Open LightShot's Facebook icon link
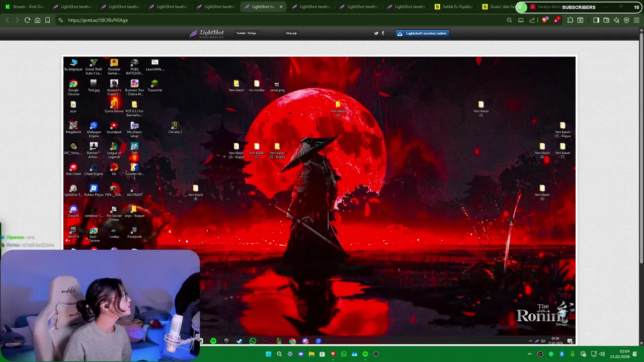Image resolution: width=644 pixels, height=362 pixels. pos(383,33)
